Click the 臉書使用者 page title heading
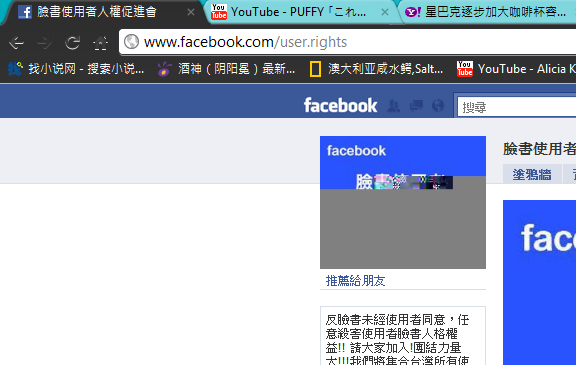 (539, 149)
